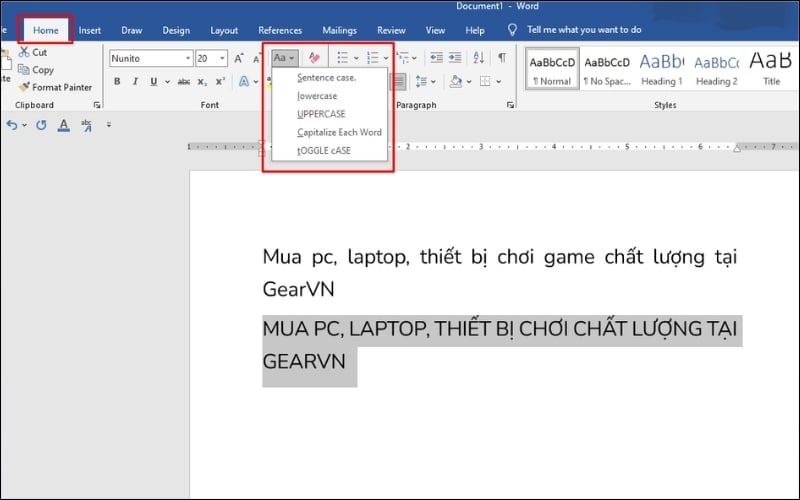This screenshot has height=500, width=800.
Task: Open the Review tab
Action: pyautogui.click(x=391, y=30)
